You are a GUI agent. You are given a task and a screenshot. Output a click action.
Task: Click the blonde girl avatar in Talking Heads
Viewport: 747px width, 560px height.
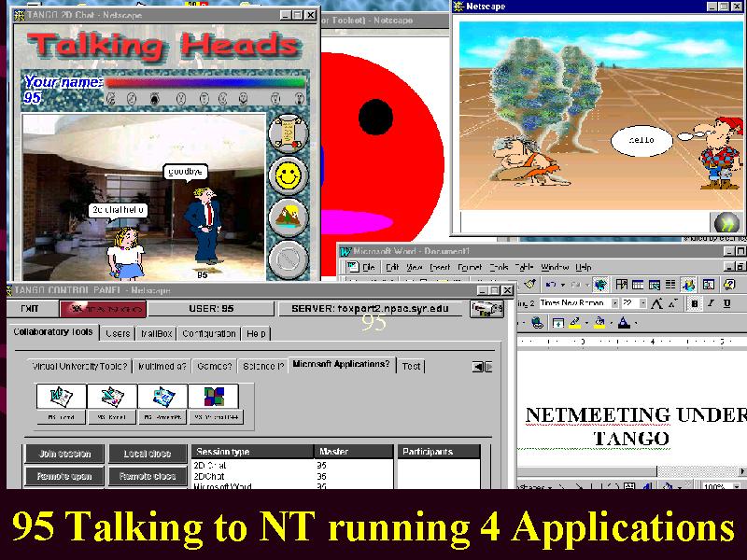coord(125,253)
